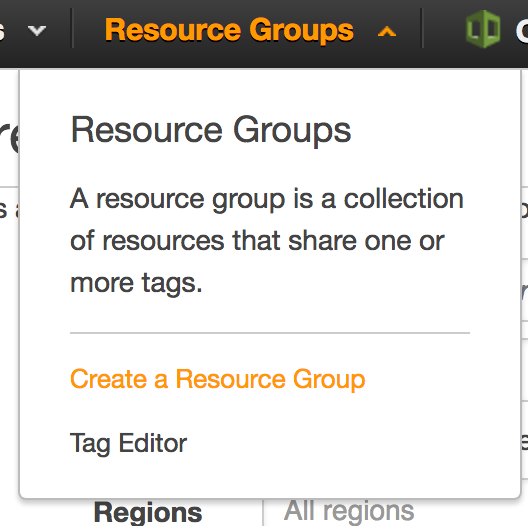Image resolution: width=528 pixels, height=526 pixels.
Task: Click the cut-off menu text left of the white chevron
Action: coord(2,31)
